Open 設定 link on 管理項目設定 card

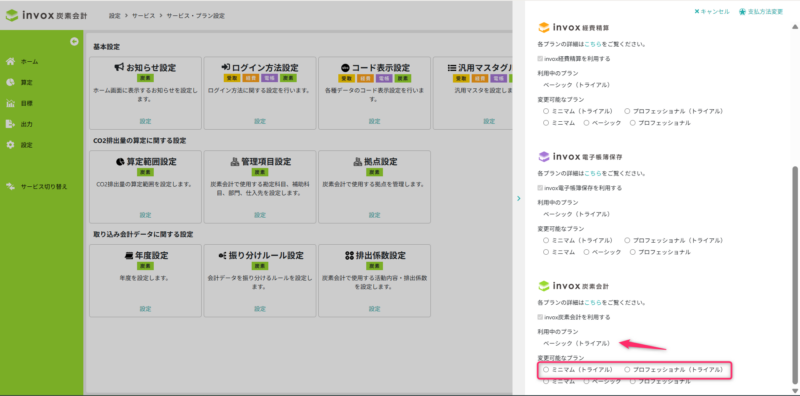(260, 215)
